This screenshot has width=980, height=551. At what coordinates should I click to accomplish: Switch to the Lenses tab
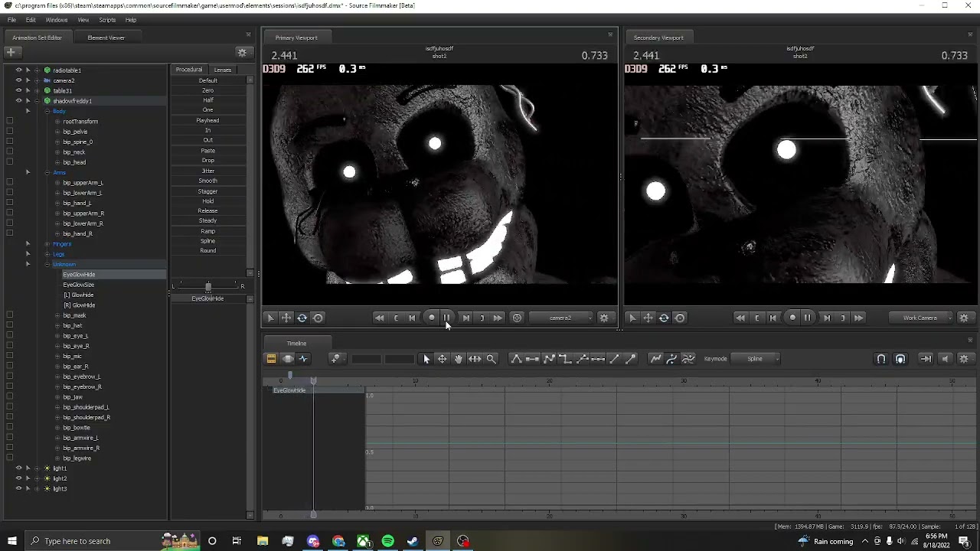click(x=223, y=70)
